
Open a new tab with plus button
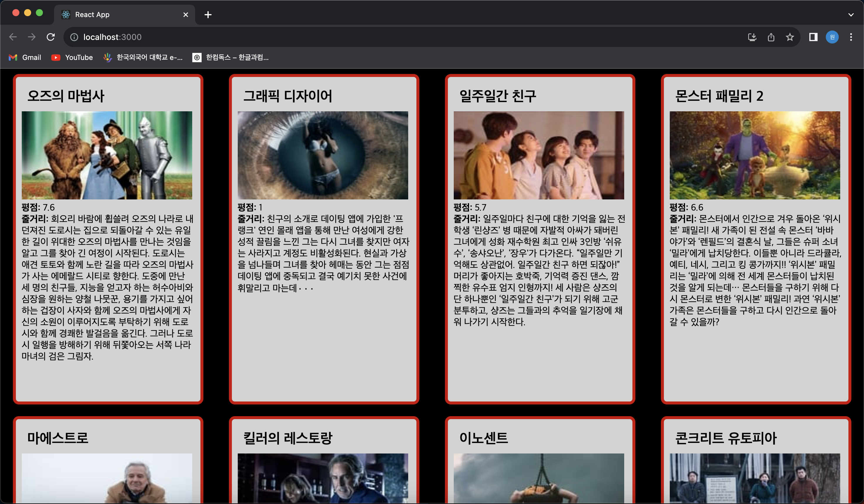tap(208, 15)
